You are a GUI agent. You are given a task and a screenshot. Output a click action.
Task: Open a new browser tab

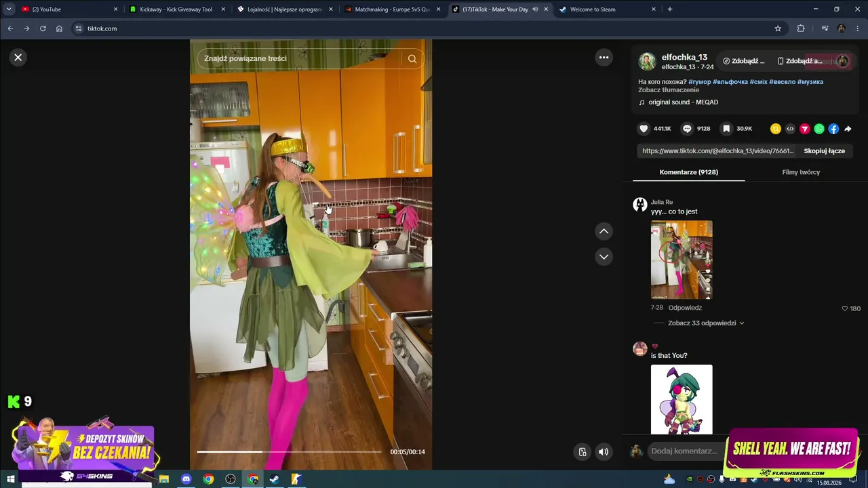[x=670, y=9]
